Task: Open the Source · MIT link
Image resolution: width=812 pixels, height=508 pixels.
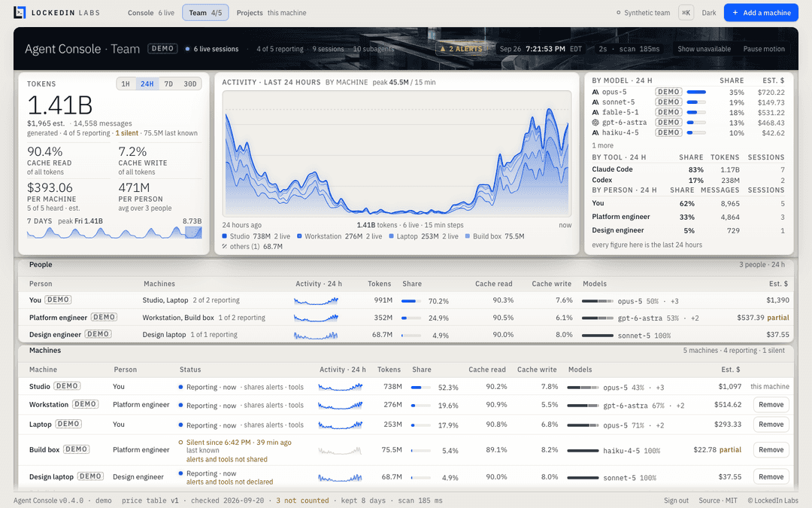Action: [718, 500]
